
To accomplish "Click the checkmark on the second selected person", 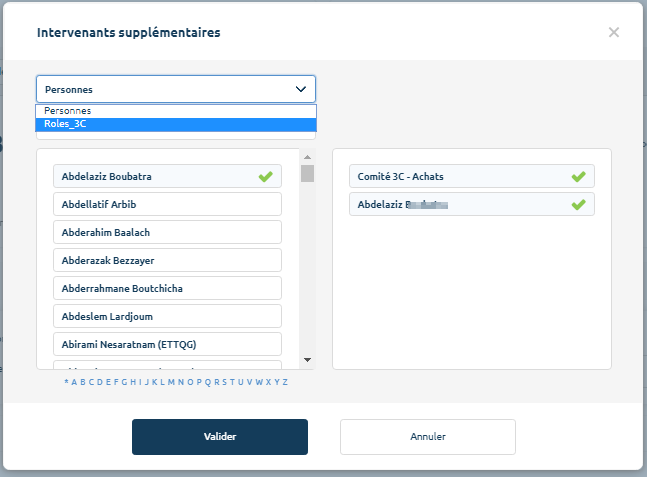I will click(x=578, y=205).
